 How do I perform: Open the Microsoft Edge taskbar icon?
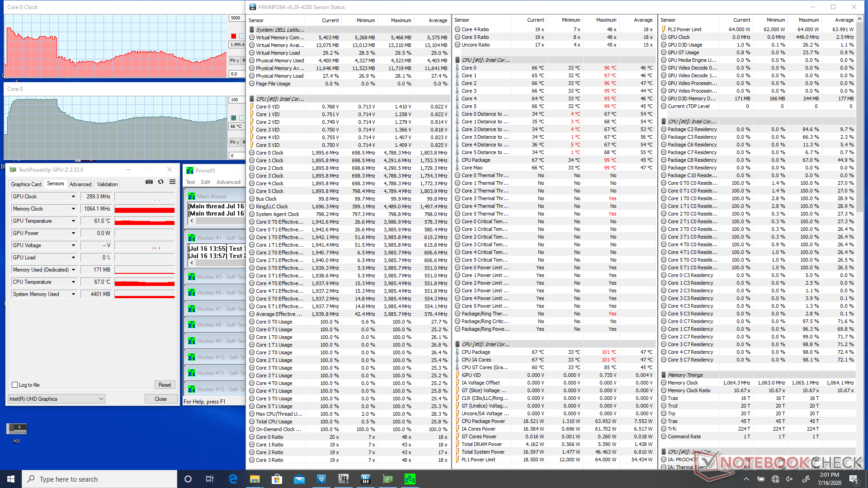(x=233, y=479)
